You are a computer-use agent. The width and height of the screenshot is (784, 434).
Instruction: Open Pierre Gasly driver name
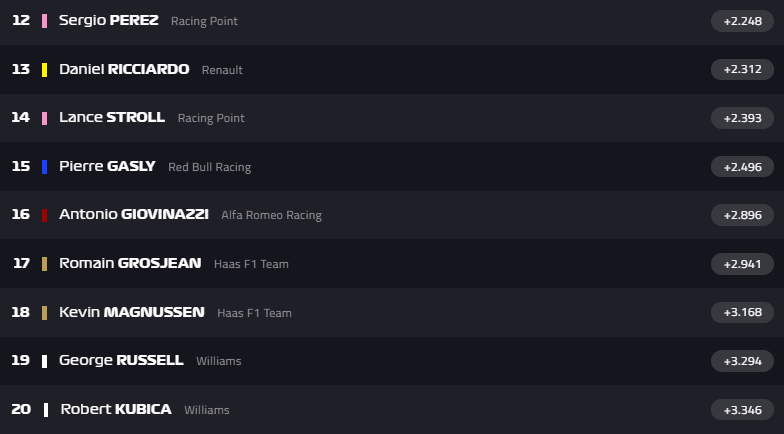[x=107, y=167]
